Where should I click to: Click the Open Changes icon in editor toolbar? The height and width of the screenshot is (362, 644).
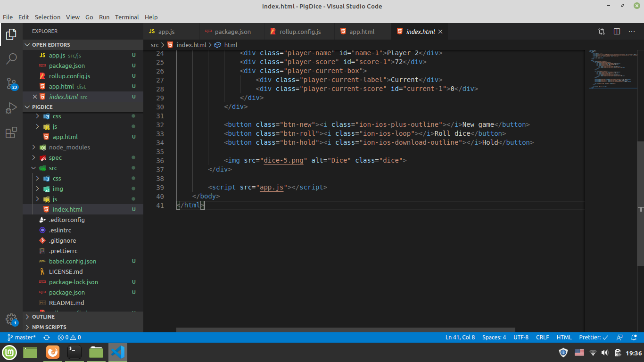(x=602, y=32)
